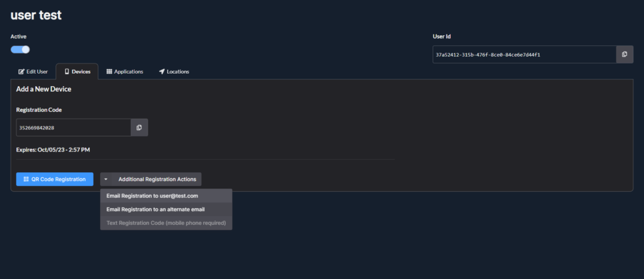Click the User Id input field
The width and height of the screenshot is (644, 279).
525,54
